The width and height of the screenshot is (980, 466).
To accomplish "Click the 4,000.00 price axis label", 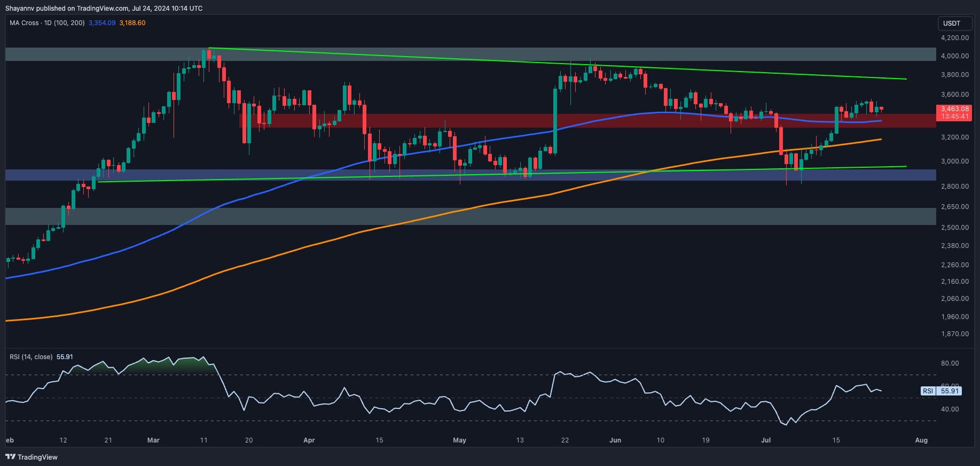I will [954, 56].
